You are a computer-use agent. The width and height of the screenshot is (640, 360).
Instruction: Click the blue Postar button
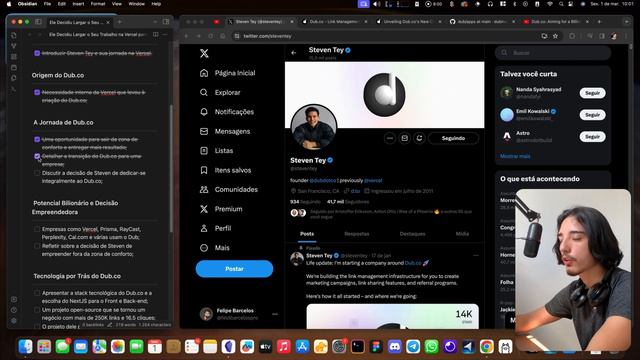234,269
